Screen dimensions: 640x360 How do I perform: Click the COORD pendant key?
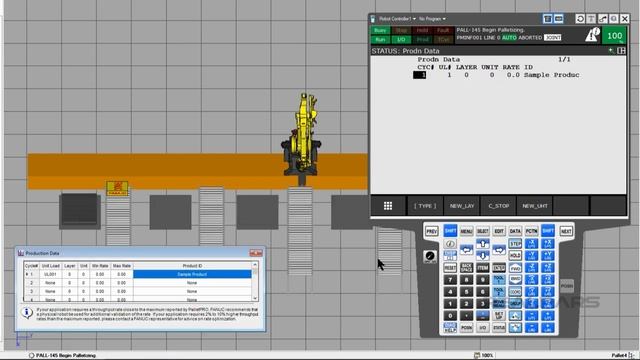coord(515,292)
